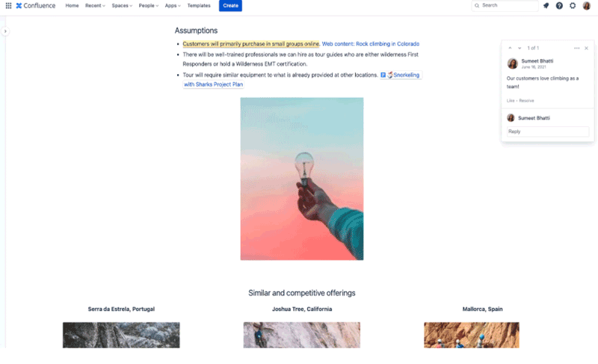Click the Serra da Estrela photo
This screenshot has height=364, width=598.
pyautogui.click(x=121, y=335)
